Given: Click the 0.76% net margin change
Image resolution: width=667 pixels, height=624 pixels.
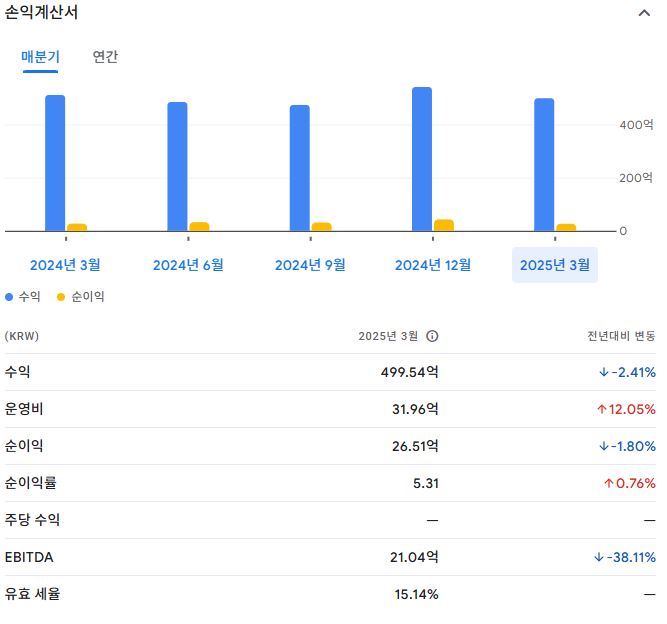Looking at the screenshot, I should tap(630, 483).
